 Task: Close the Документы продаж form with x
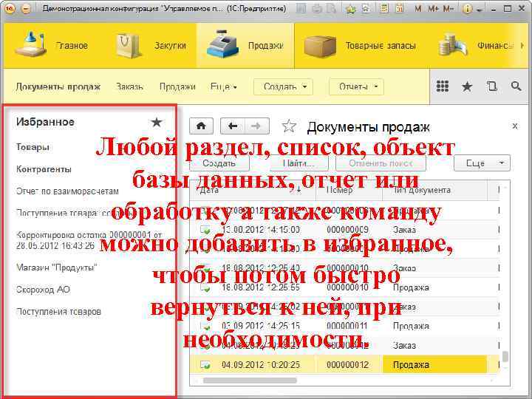(515, 126)
